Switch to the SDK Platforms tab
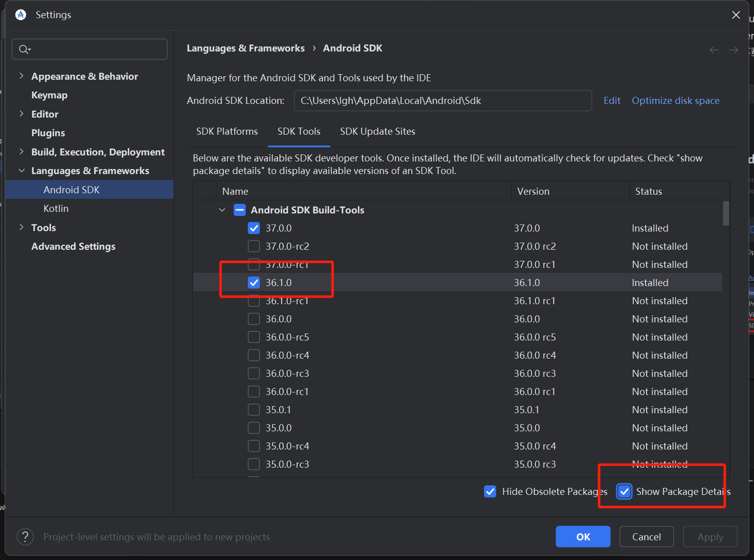 tap(227, 131)
